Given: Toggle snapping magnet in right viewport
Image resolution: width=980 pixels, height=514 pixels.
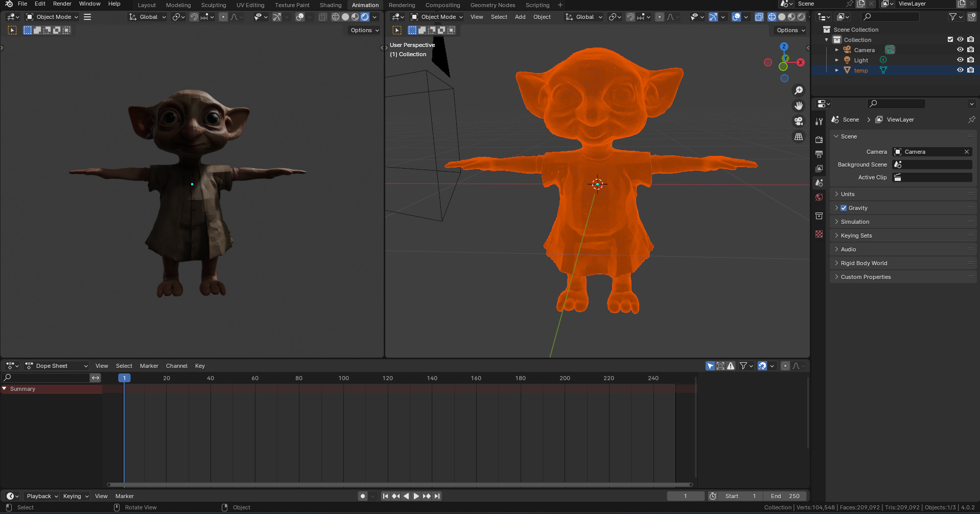Looking at the screenshot, I should 631,17.
